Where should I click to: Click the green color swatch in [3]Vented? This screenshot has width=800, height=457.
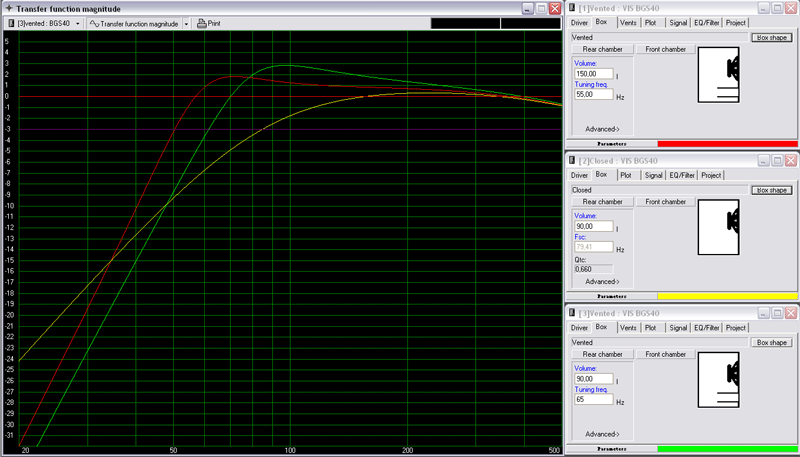(x=728, y=449)
